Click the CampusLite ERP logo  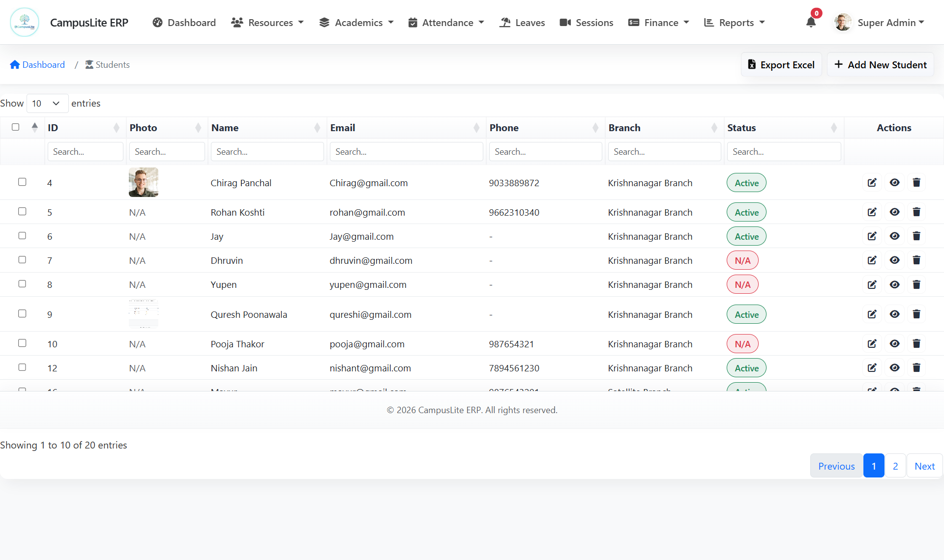pyautogui.click(x=25, y=22)
